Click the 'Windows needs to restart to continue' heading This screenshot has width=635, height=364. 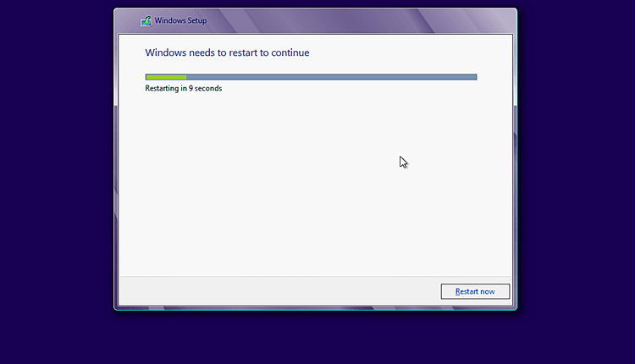coord(227,52)
